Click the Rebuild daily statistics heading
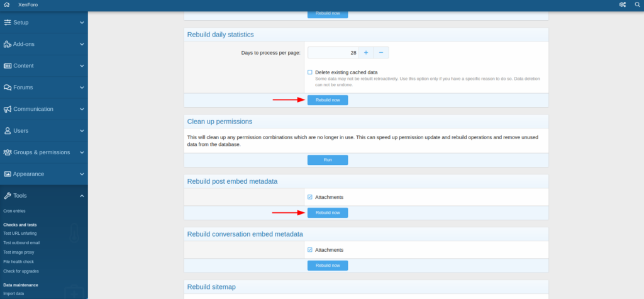The height and width of the screenshot is (299, 644). click(221, 35)
